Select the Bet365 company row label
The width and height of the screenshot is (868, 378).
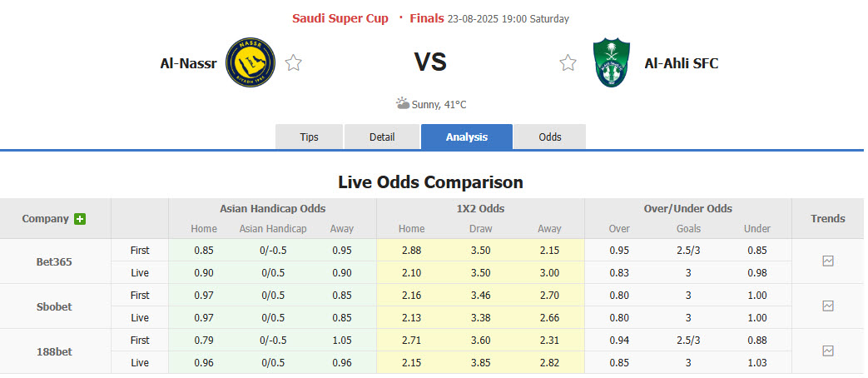click(54, 261)
